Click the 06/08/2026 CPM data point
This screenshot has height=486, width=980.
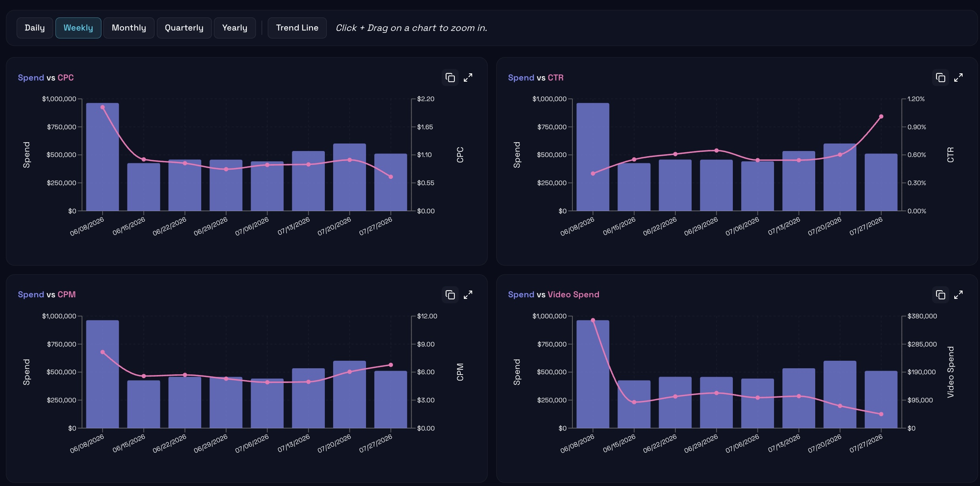[103, 352]
